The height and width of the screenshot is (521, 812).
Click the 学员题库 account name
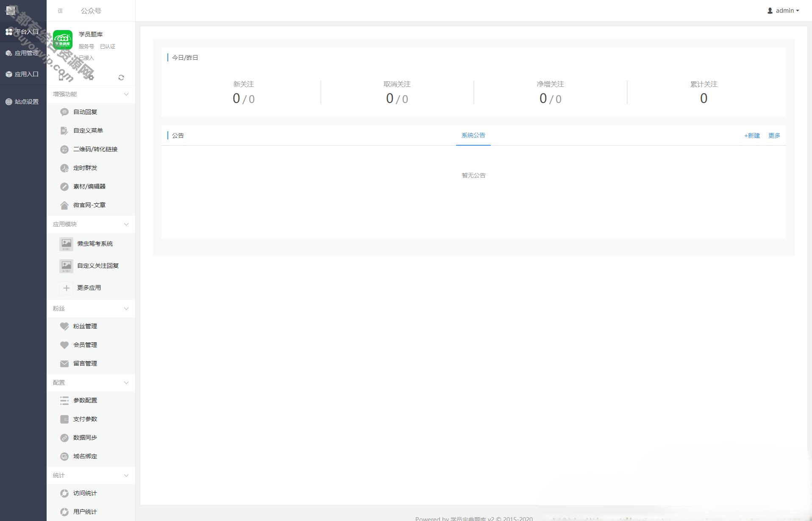(x=91, y=34)
